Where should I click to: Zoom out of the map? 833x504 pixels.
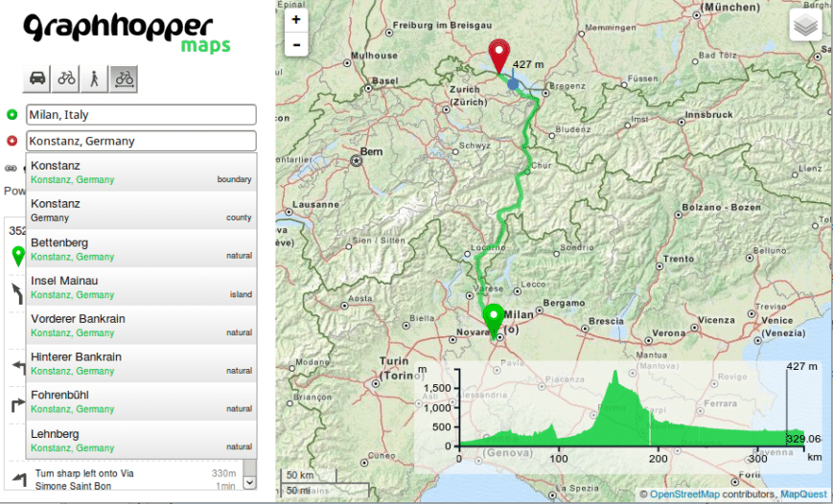296,44
